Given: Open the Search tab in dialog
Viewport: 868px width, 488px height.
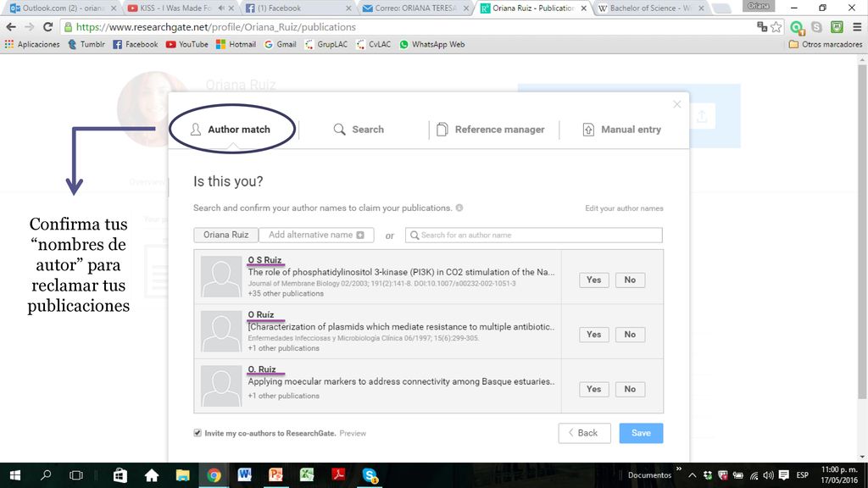Looking at the screenshot, I should pos(359,130).
